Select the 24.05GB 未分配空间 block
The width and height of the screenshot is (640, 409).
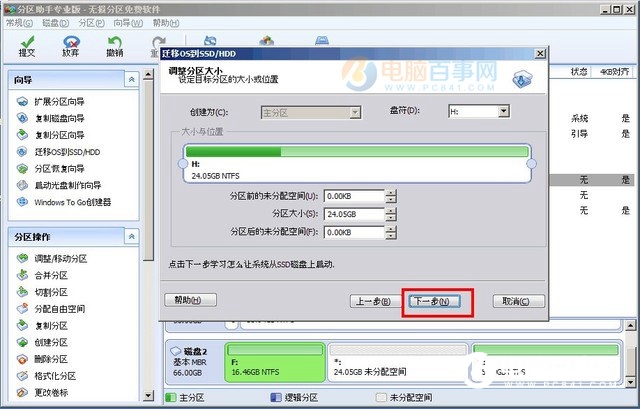tap(398, 362)
